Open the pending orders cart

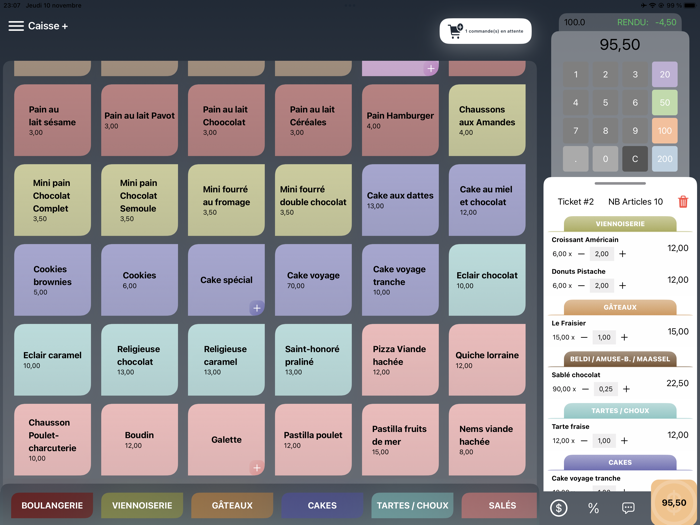click(485, 31)
